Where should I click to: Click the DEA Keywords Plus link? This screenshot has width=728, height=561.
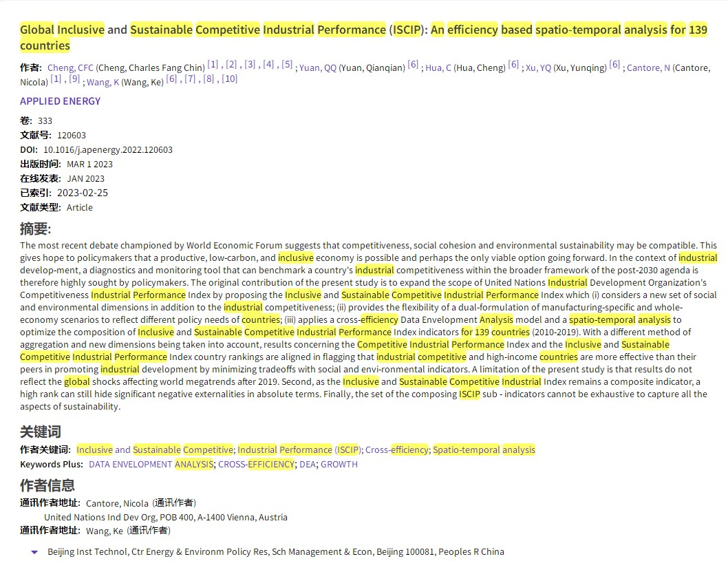[x=307, y=465]
